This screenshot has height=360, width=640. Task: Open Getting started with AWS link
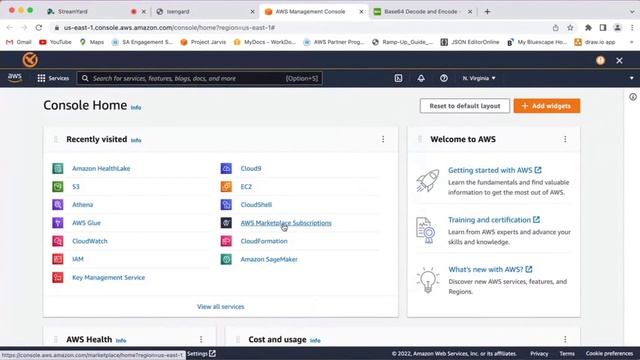pyautogui.click(x=495, y=170)
